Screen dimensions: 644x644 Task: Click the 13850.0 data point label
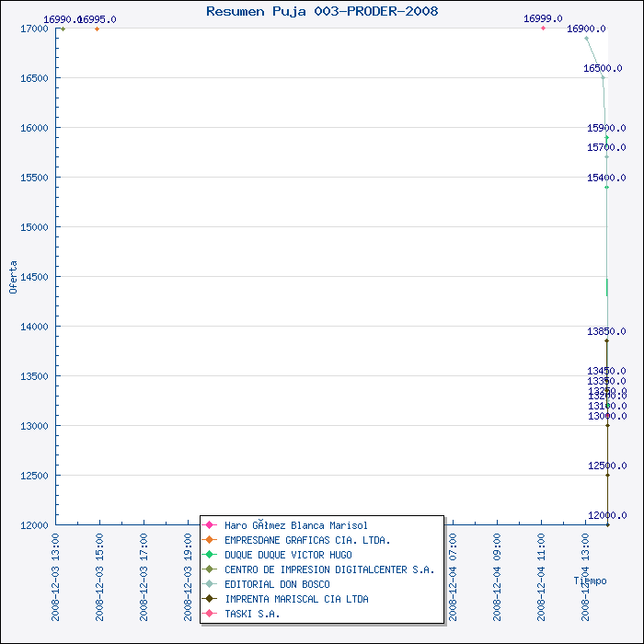click(606, 331)
